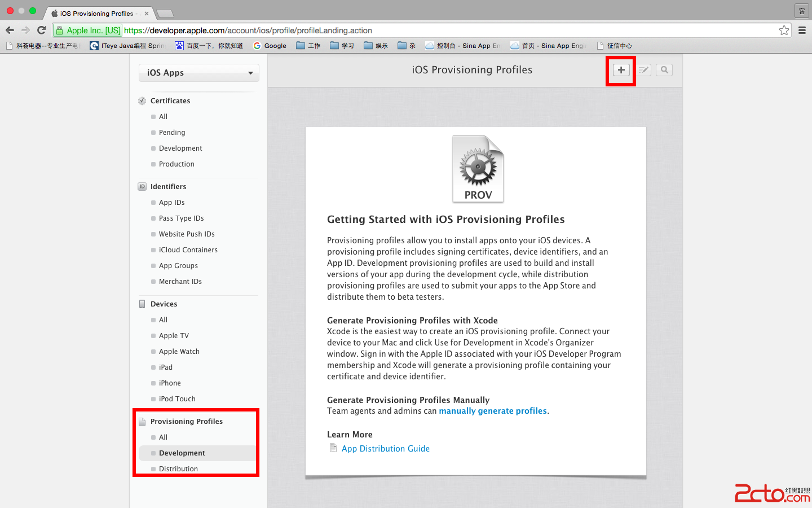Open the iOS Apps dropdown
This screenshot has height=508, width=812.
199,73
